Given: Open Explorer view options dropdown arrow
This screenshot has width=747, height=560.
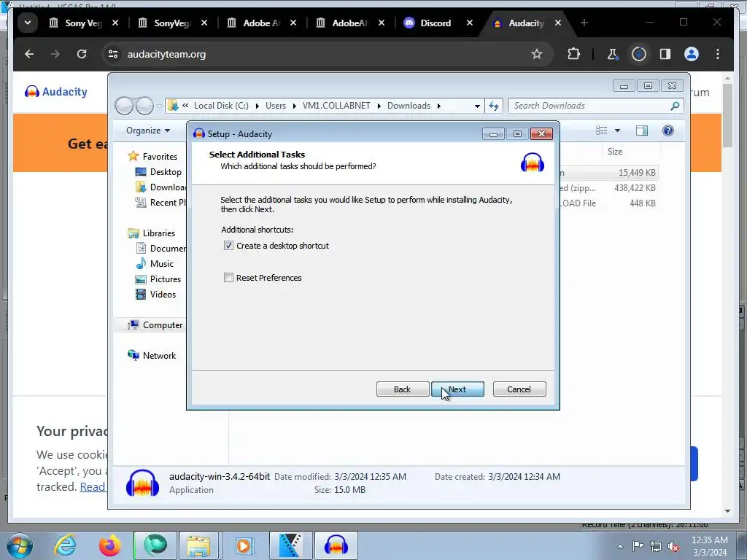Looking at the screenshot, I should (x=617, y=131).
